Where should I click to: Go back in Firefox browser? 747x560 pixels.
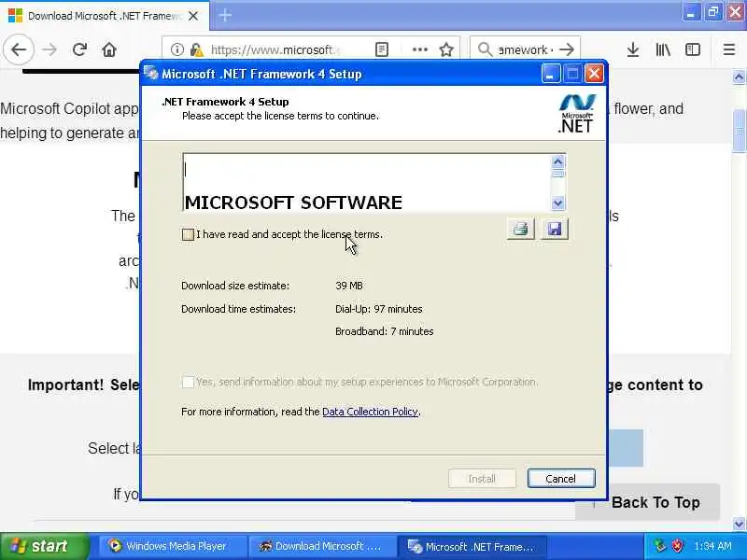coord(19,49)
